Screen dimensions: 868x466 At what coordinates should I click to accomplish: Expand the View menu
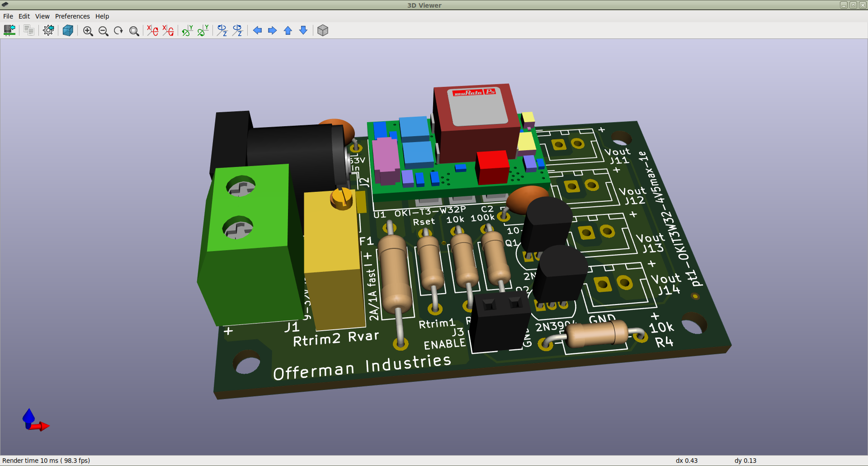[x=42, y=16]
